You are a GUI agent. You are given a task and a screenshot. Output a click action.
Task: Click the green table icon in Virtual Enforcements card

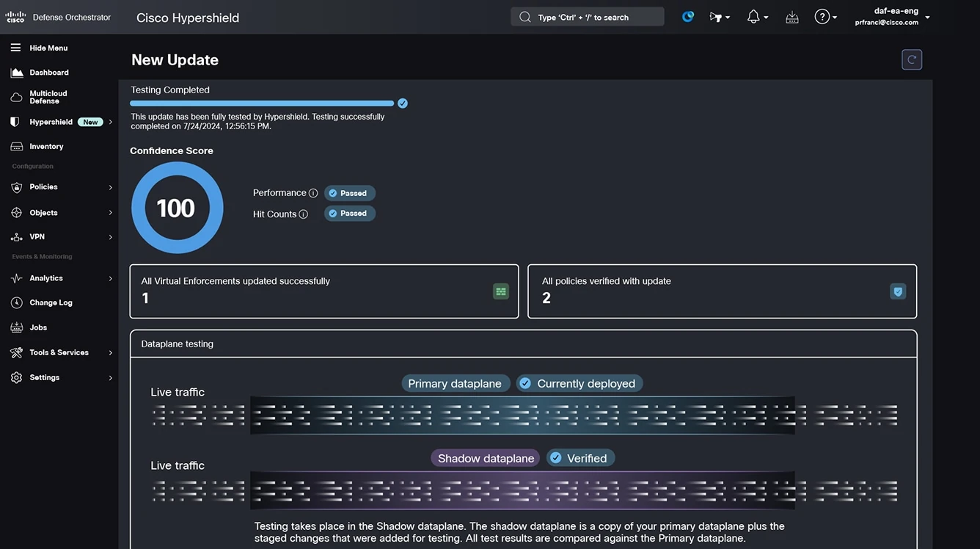[501, 291]
